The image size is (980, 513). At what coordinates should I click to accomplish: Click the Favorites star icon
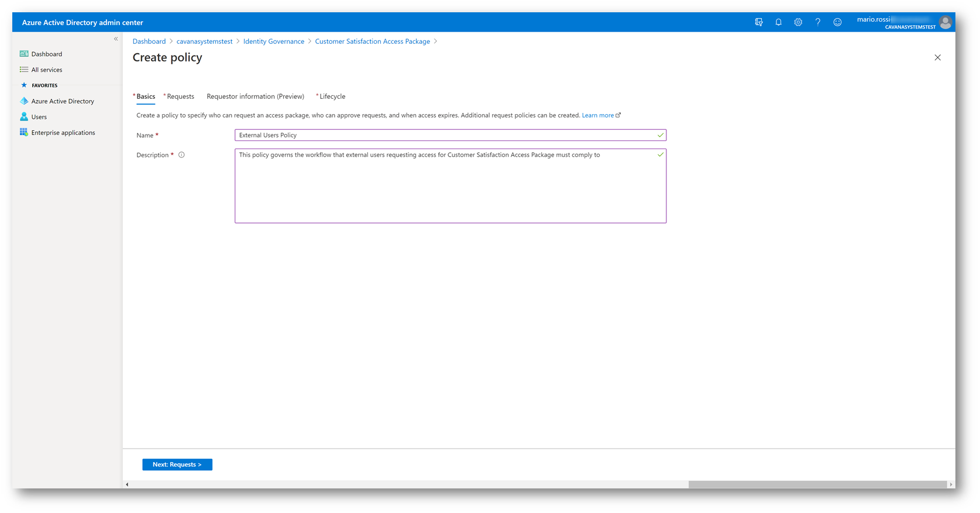[24, 85]
